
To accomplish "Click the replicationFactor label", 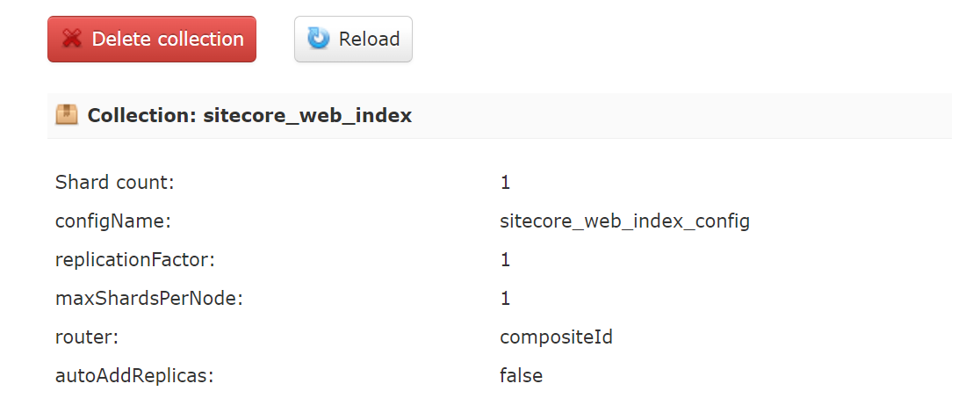I will [x=135, y=260].
